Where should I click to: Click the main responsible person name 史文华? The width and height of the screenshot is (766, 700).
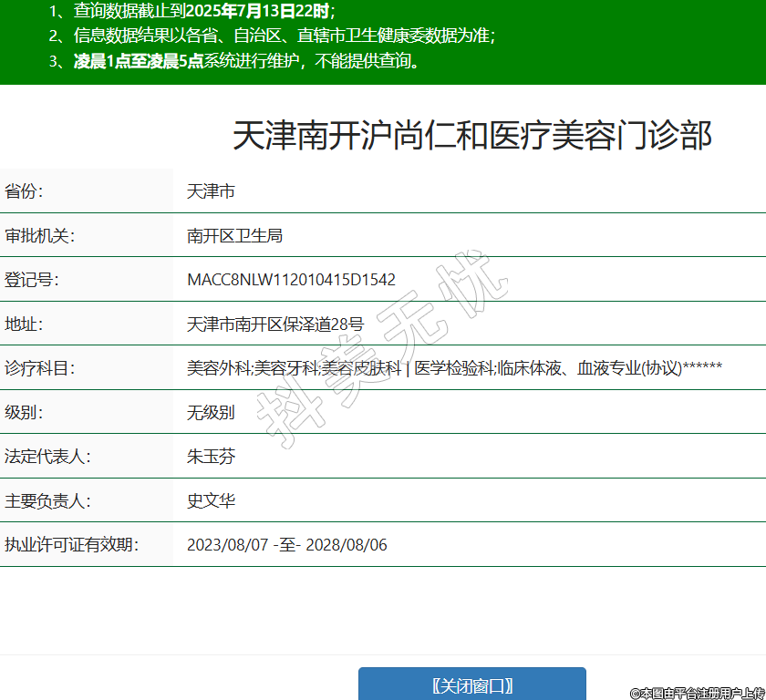point(211,500)
